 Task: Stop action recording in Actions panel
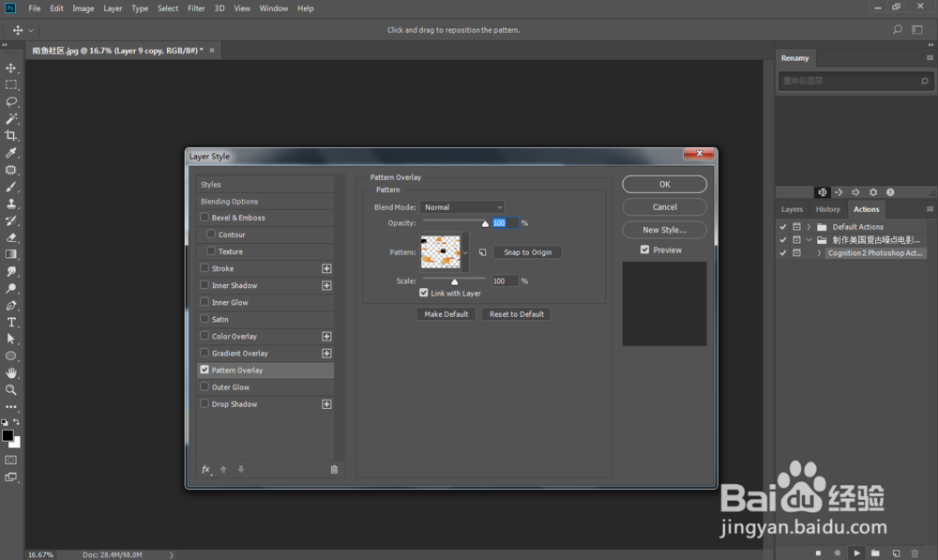tap(818, 552)
